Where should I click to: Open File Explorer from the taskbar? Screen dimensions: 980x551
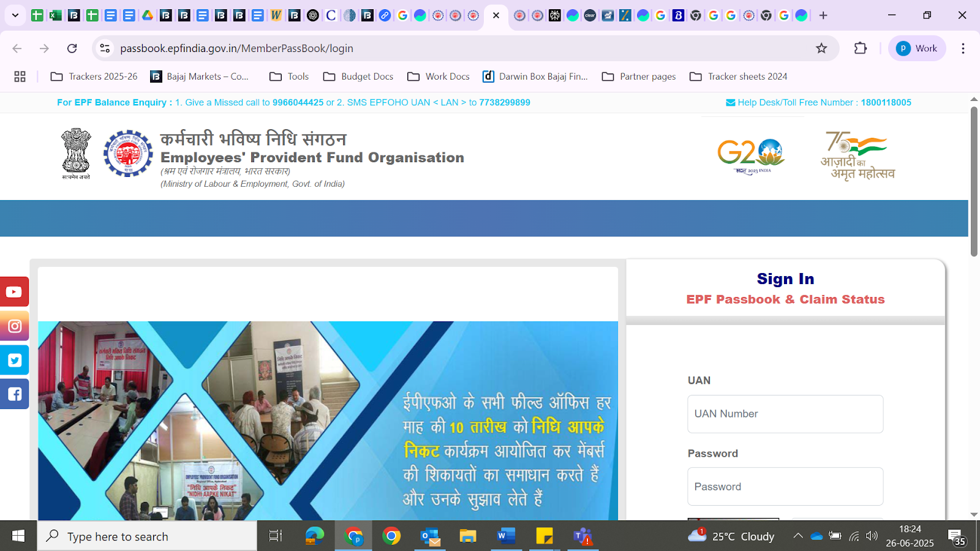(x=468, y=536)
